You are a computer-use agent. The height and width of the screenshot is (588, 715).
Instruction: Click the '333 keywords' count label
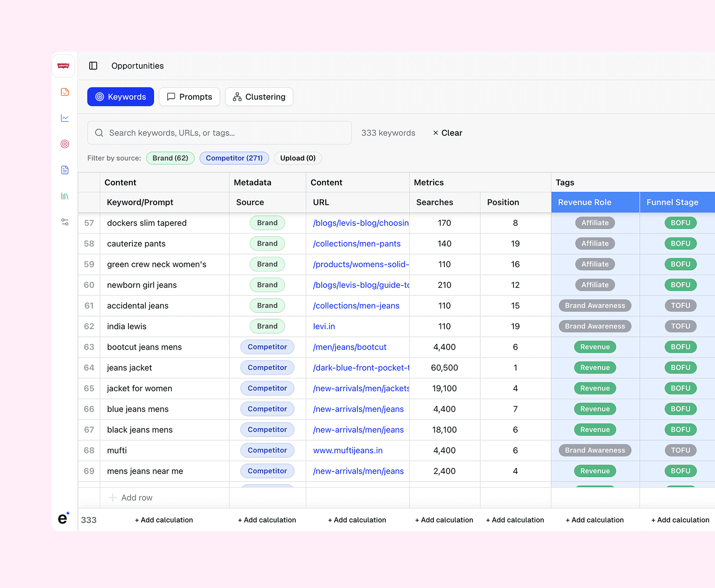click(388, 133)
